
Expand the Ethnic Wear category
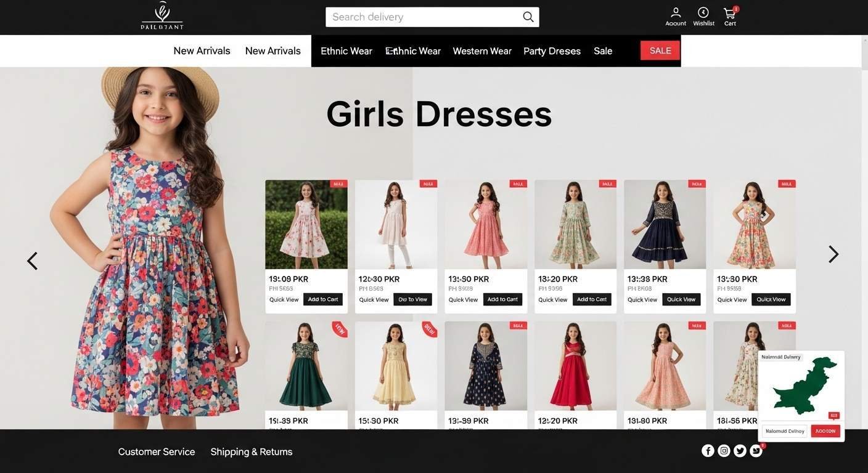[346, 51]
